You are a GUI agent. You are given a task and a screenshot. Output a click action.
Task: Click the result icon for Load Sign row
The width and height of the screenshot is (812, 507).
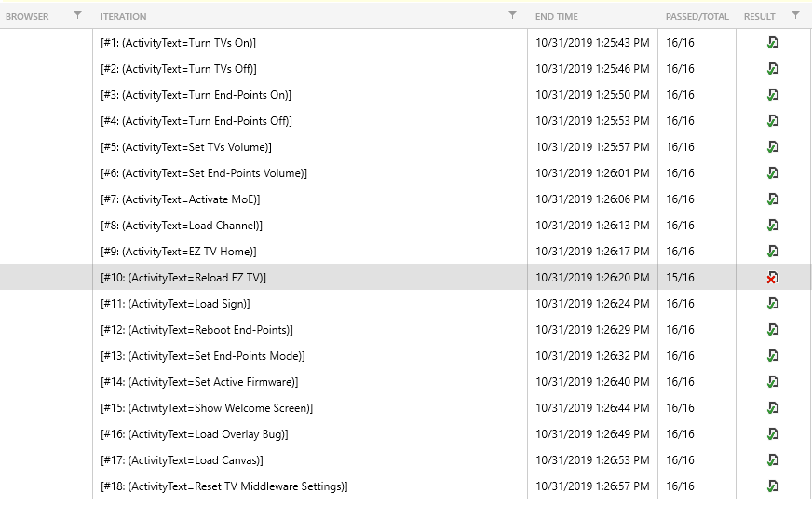tap(773, 304)
